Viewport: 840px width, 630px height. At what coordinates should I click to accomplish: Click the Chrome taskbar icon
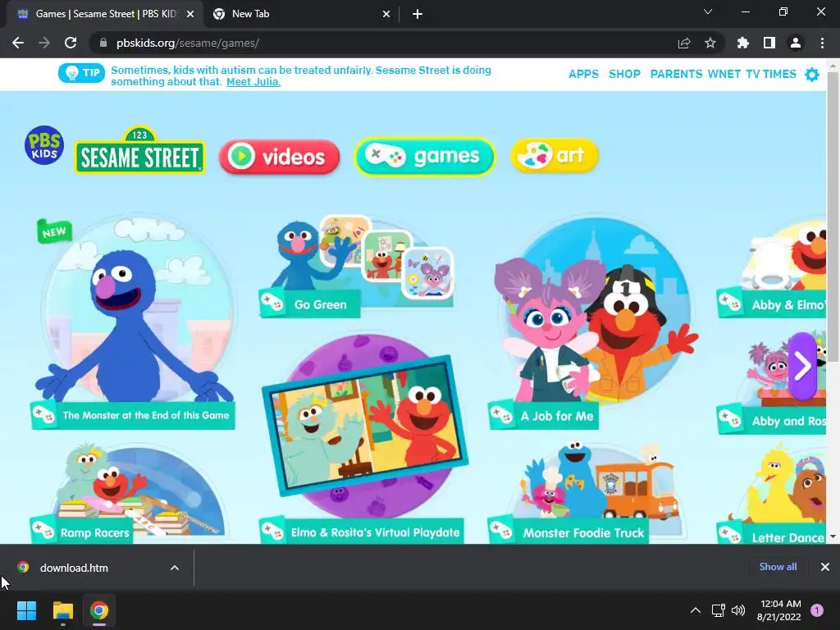99,610
